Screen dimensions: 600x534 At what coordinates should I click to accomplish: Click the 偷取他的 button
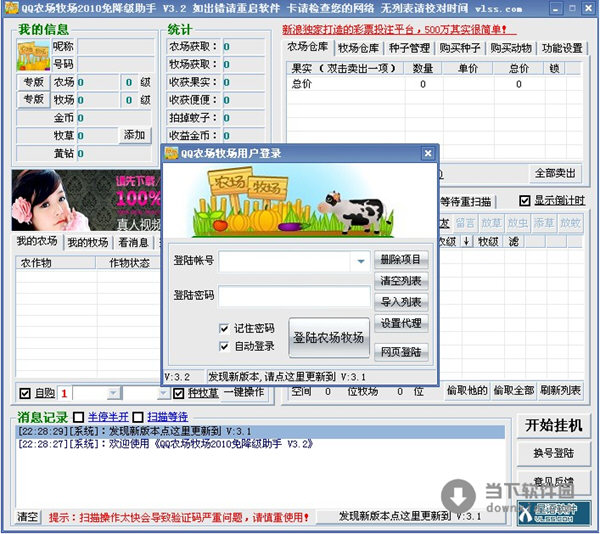click(x=467, y=391)
